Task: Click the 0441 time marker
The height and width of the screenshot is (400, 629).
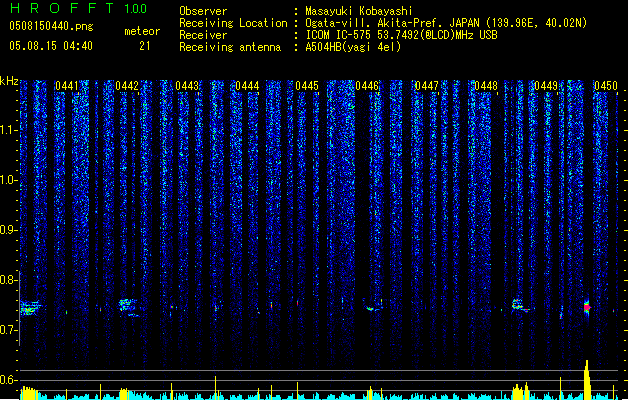Action: (67, 86)
